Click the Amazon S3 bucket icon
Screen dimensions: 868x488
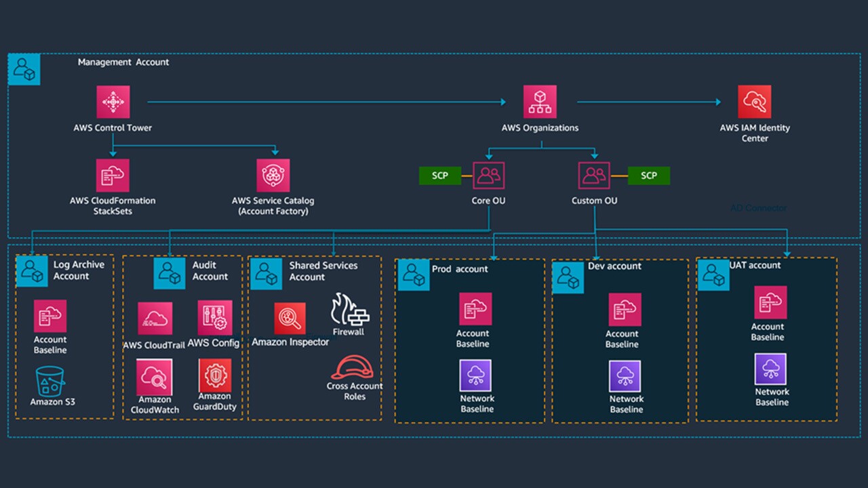point(51,380)
